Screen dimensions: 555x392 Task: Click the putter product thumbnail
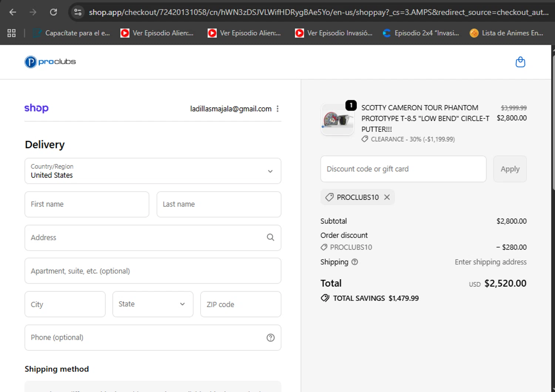[x=337, y=119]
